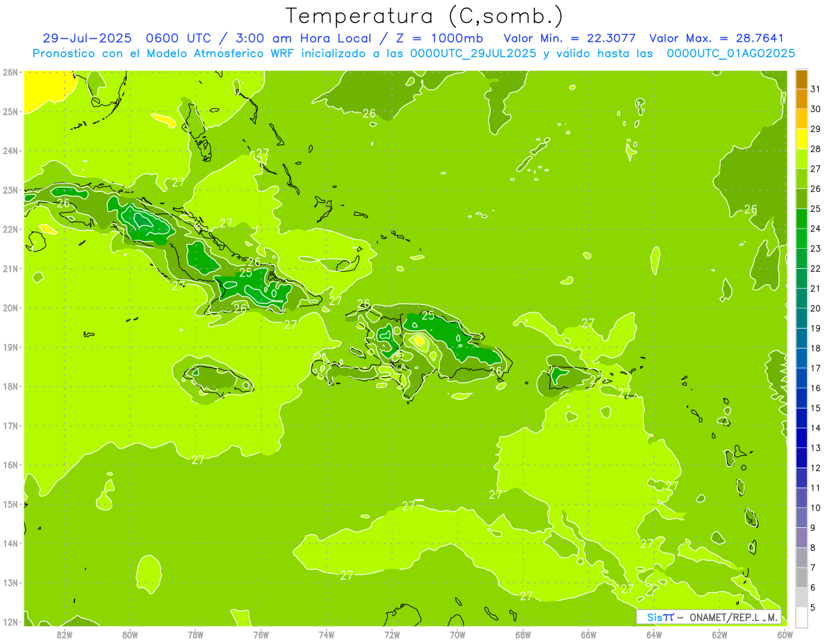Click the "24N" latitude axis label

point(10,151)
